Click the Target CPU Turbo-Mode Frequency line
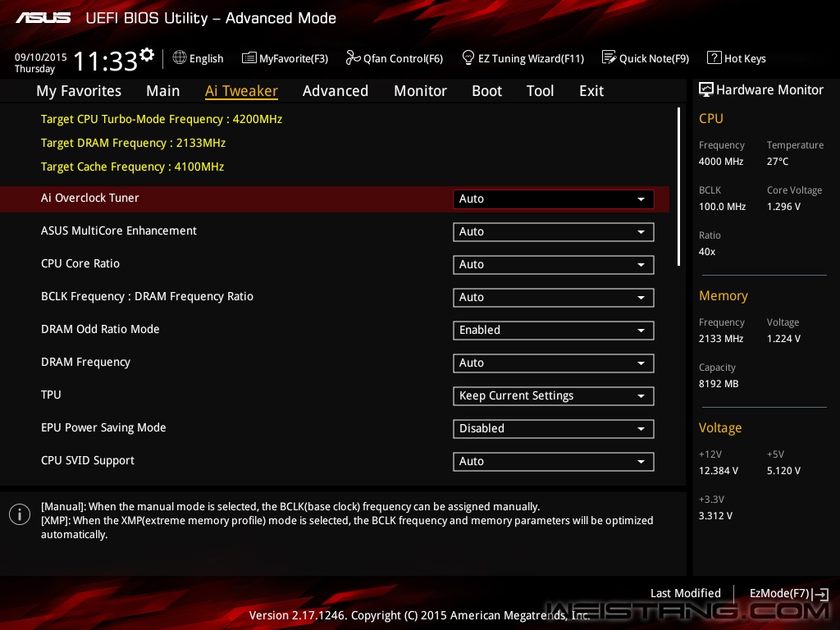This screenshot has height=630, width=840. pyautogui.click(x=162, y=119)
